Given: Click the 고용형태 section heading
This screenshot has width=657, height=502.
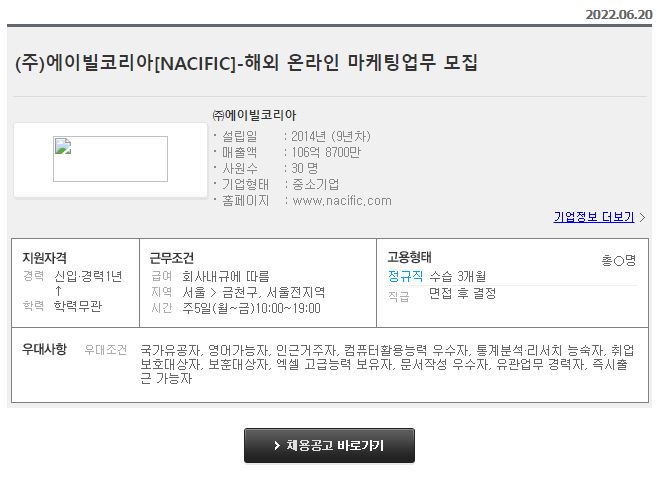Looking at the screenshot, I should (x=409, y=257).
